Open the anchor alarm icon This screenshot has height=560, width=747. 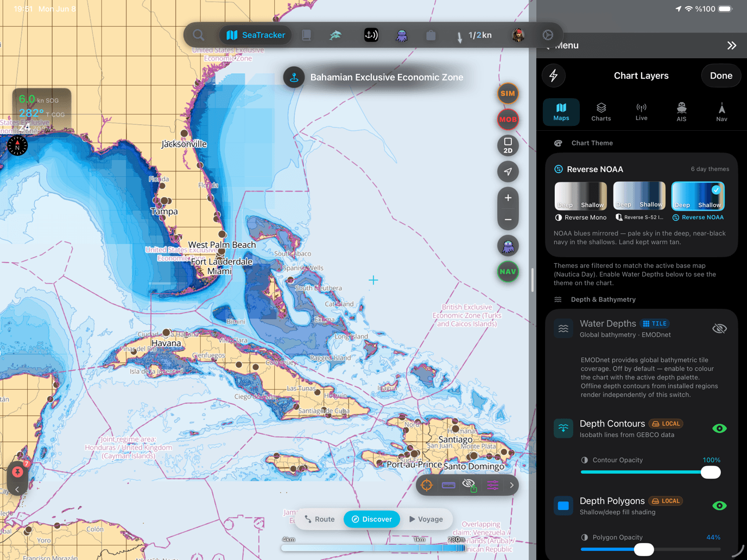click(371, 35)
